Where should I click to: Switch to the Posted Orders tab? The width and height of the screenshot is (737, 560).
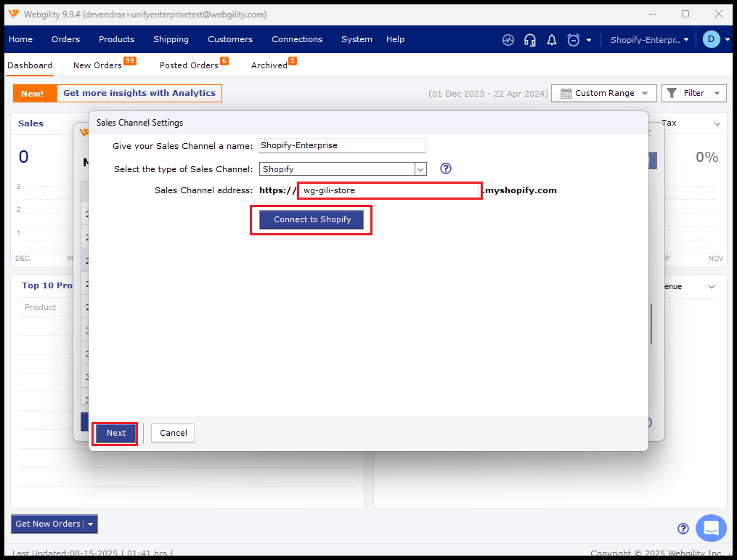point(189,65)
